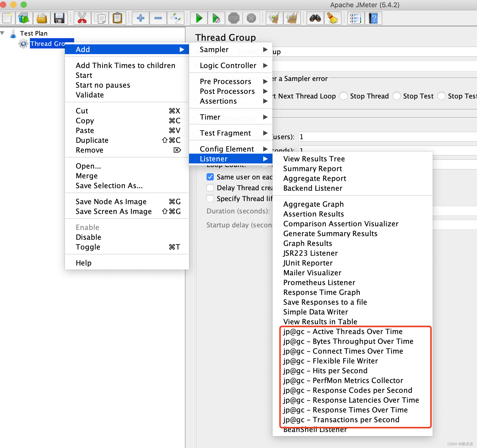Click the Cut scissors icon
This screenshot has height=448, width=477.
[82, 18]
